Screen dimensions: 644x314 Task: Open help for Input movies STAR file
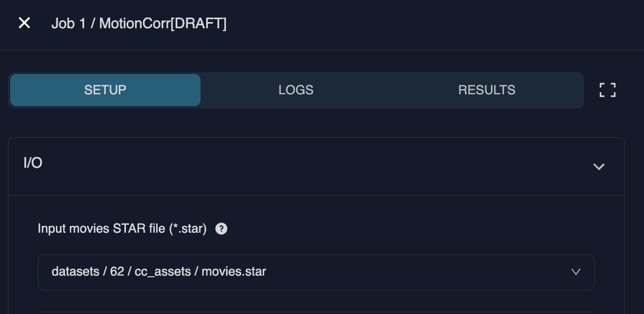tap(221, 229)
